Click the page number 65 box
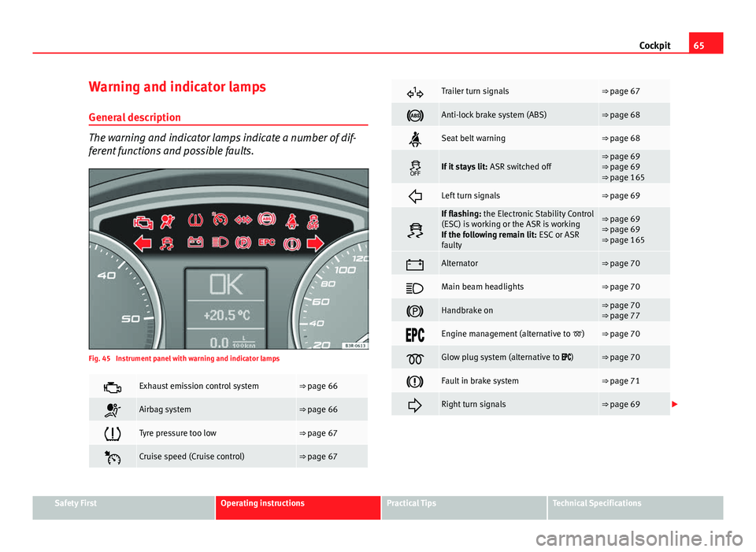The width and height of the screenshot is (756, 552). (x=706, y=43)
